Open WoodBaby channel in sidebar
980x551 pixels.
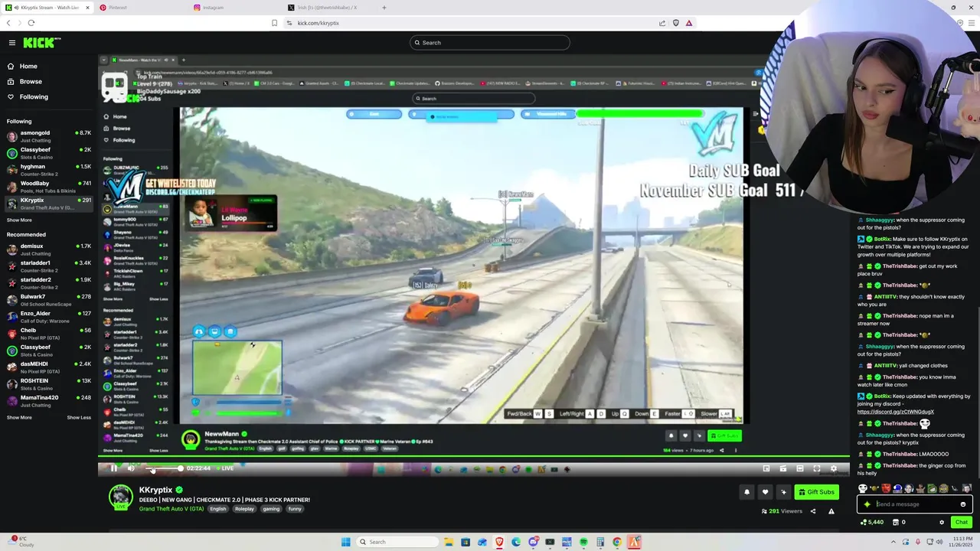point(49,186)
